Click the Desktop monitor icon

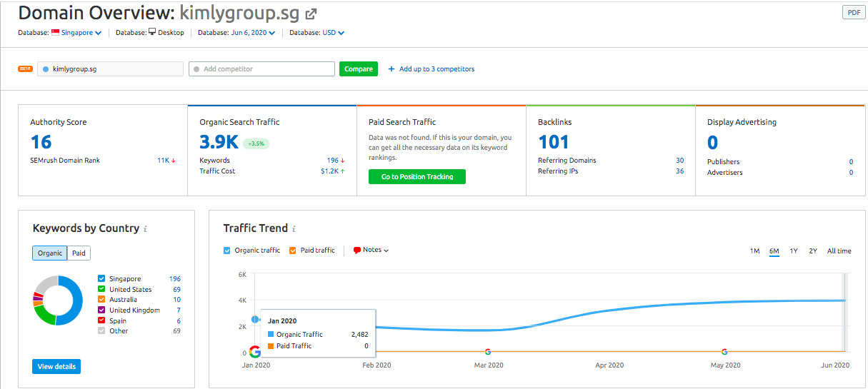click(x=152, y=32)
